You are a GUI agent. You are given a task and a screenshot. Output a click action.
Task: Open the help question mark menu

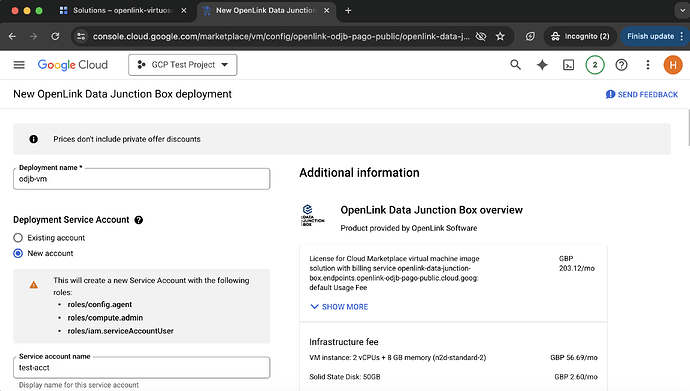point(621,65)
